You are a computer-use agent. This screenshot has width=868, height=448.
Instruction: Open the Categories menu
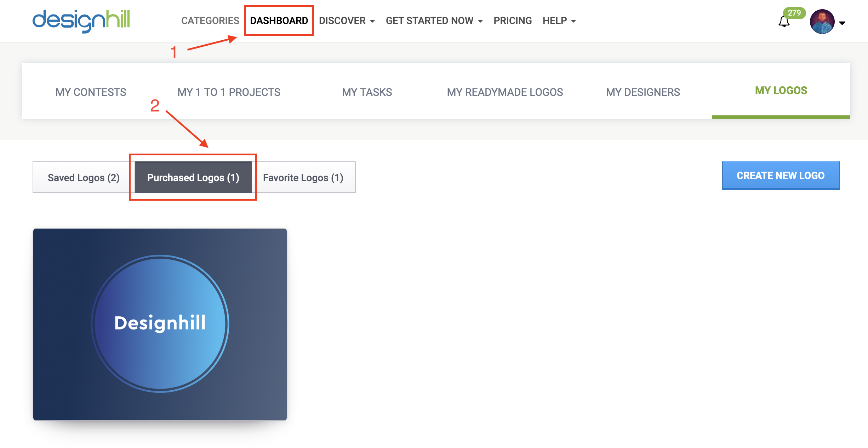point(210,21)
